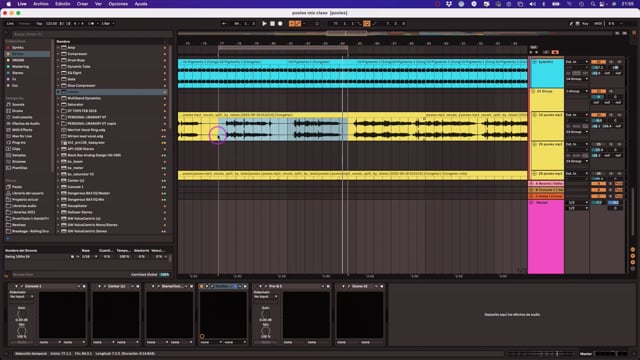Click the Set locator button

coord(533,47)
